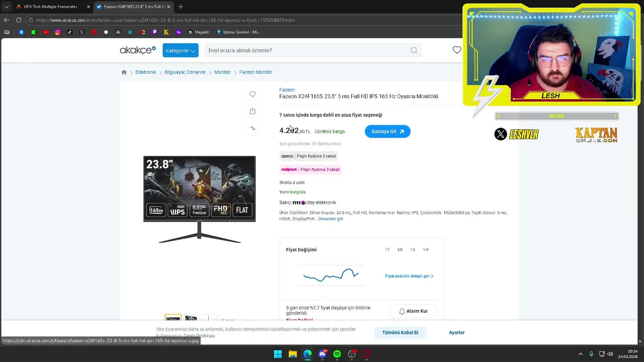The image size is (644, 362).
Task: Open the YouTube bookmark
Action: (45, 32)
